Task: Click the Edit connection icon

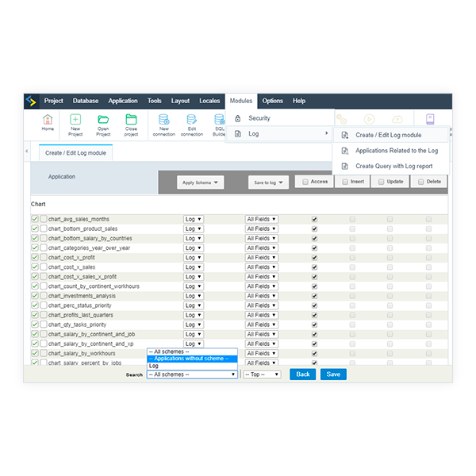Action: 191,120
